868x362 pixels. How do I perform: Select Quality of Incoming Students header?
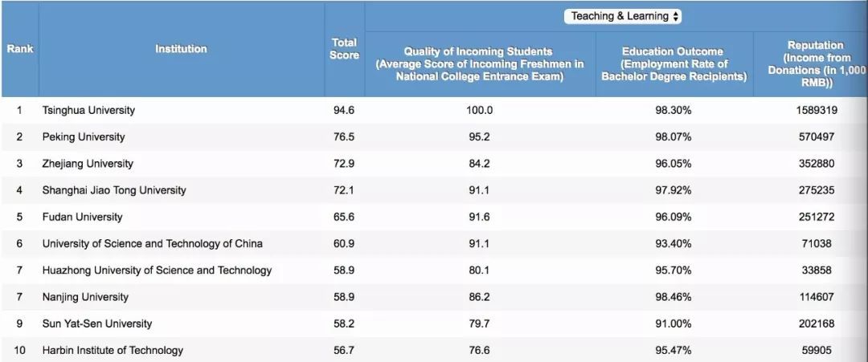[x=479, y=63]
